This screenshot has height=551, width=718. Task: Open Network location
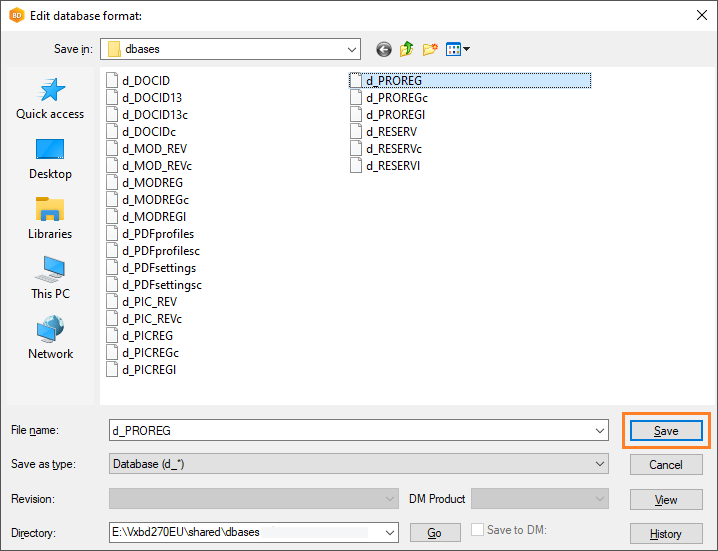(50, 340)
